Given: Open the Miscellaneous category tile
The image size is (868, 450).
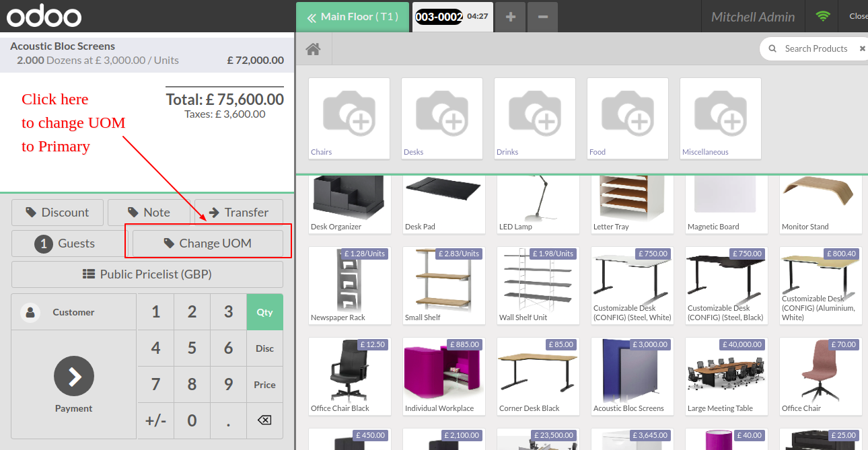Looking at the screenshot, I should (721, 118).
